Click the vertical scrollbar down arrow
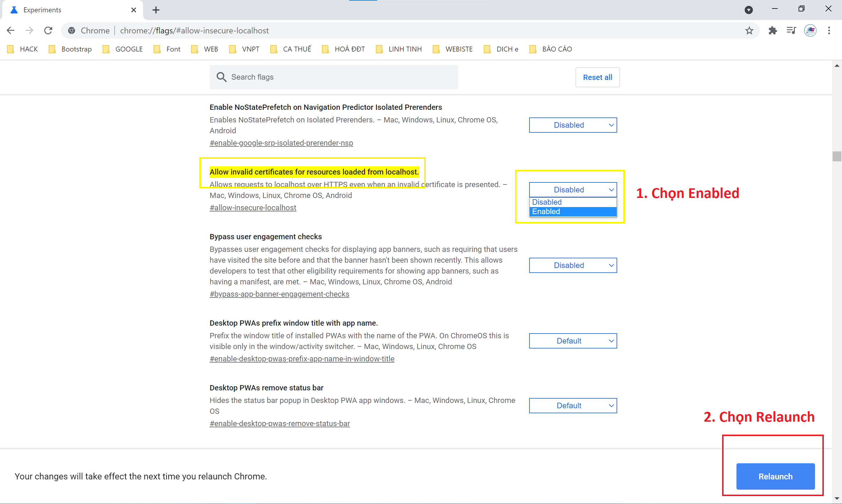The image size is (842, 504). (x=836, y=498)
